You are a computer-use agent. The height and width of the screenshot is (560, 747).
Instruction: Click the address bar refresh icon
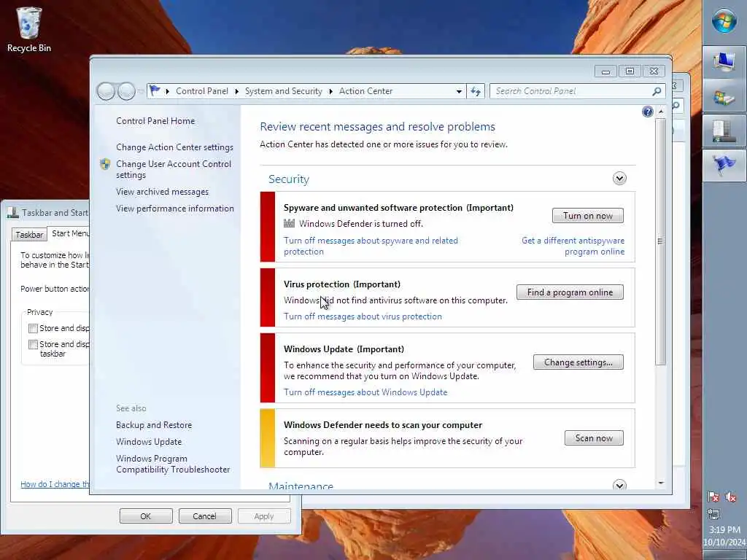(x=476, y=91)
